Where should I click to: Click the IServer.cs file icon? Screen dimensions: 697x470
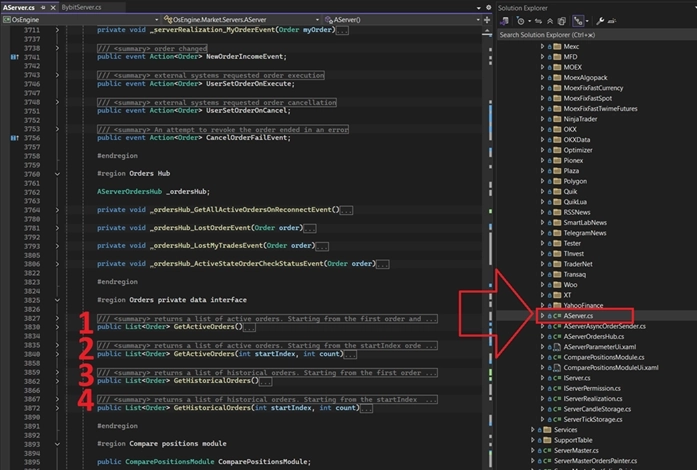tap(555, 380)
